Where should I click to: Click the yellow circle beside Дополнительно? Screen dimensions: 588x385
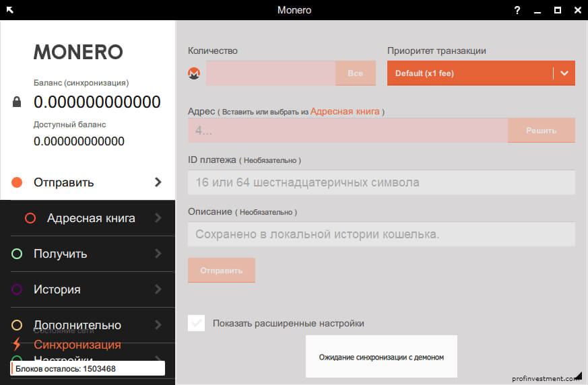tap(17, 325)
